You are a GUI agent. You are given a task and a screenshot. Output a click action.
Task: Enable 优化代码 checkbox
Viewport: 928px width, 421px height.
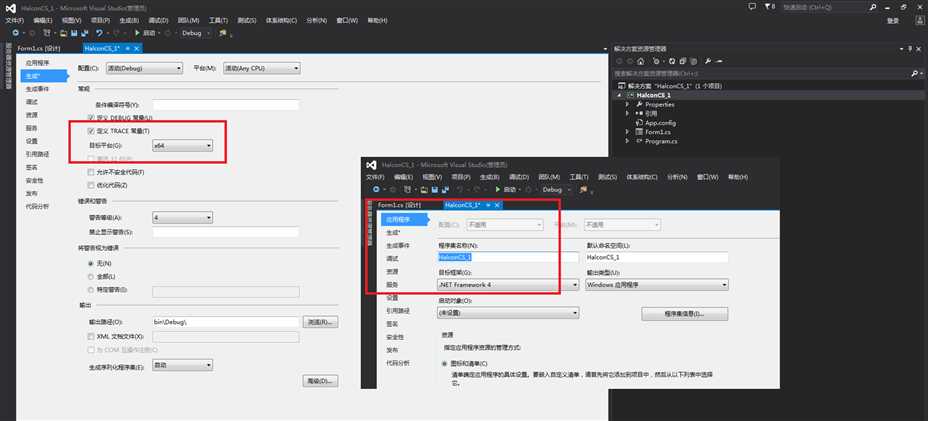91,185
